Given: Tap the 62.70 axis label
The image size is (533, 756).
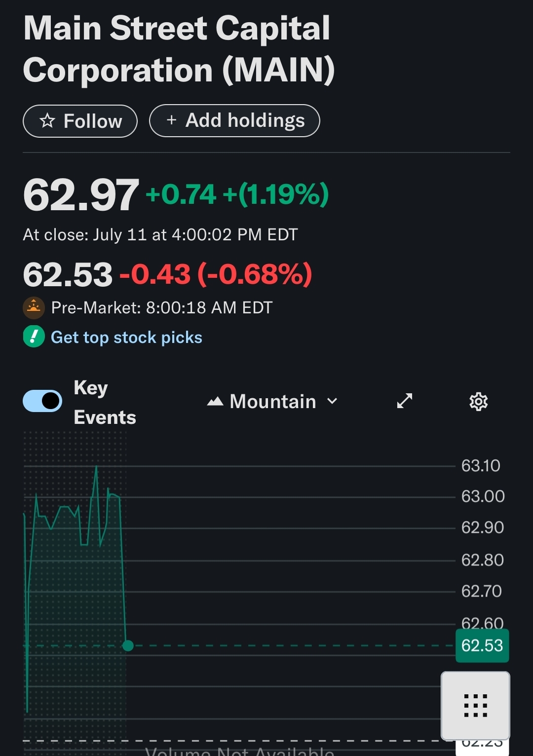Looking at the screenshot, I should pos(482,591).
